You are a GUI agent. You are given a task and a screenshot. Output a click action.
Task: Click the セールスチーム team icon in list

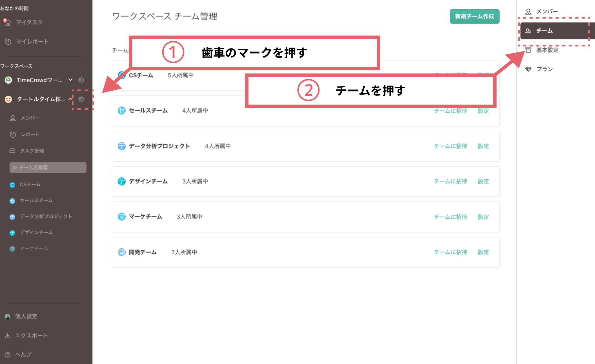click(121, 111)
